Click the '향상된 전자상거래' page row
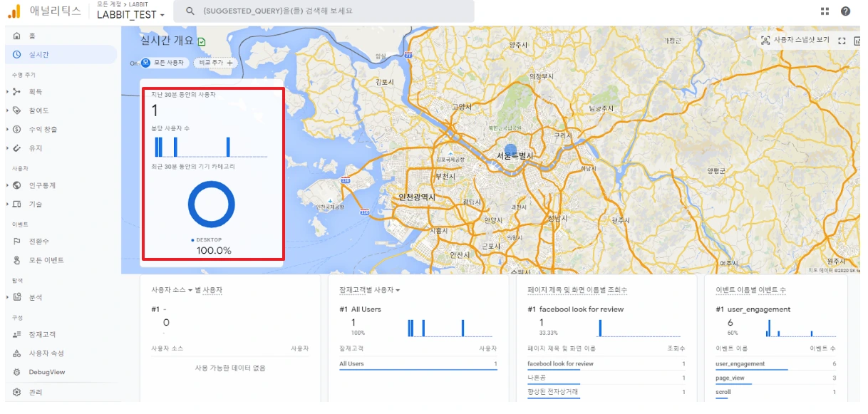868x414 pixels. coord(606,393)
